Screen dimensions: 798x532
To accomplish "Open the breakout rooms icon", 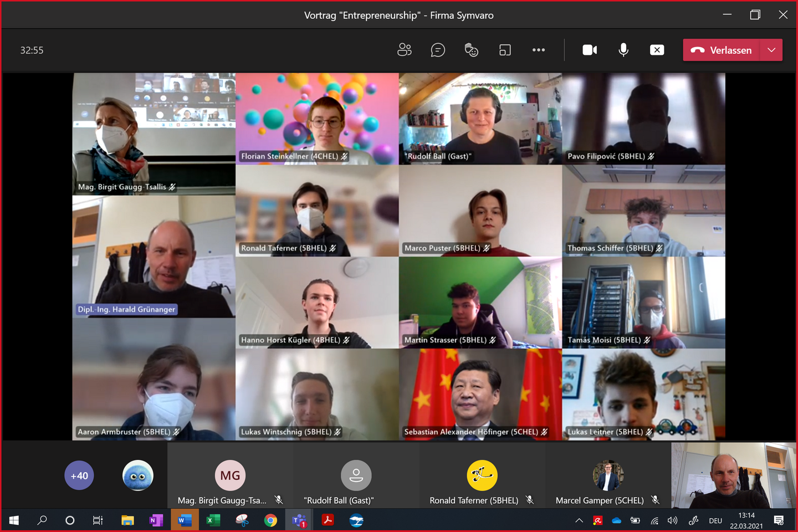I will pyautogui.click(x=505, y=50).
